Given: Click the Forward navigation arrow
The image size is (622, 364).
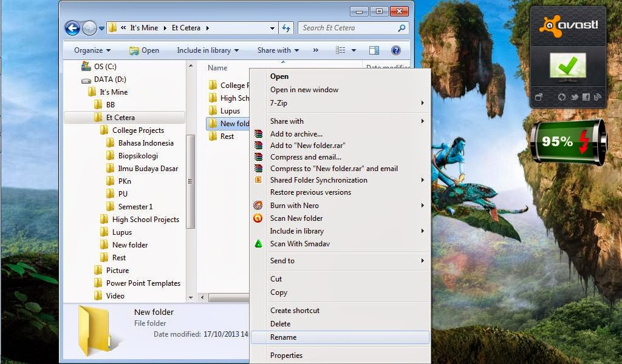Looking at the screenshot, I should (90, 28).
